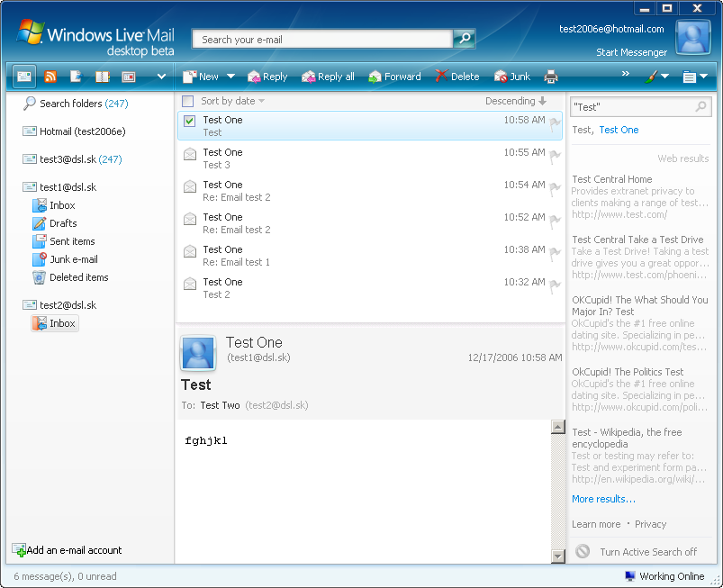Click envelope icon of Test 2 message
Image resolution: width=723 pixels, height=588 pixels.
[x=190, y=284]
